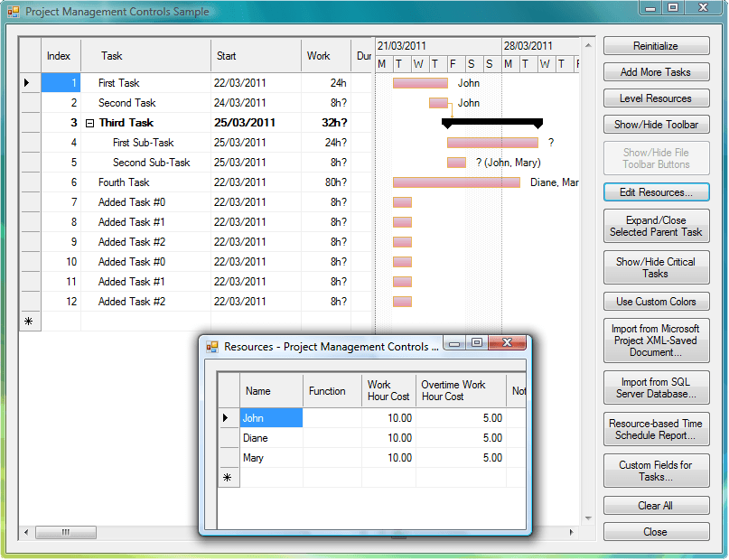
Task: Collapse the Third Task tree node
Action: coord(89,123)
